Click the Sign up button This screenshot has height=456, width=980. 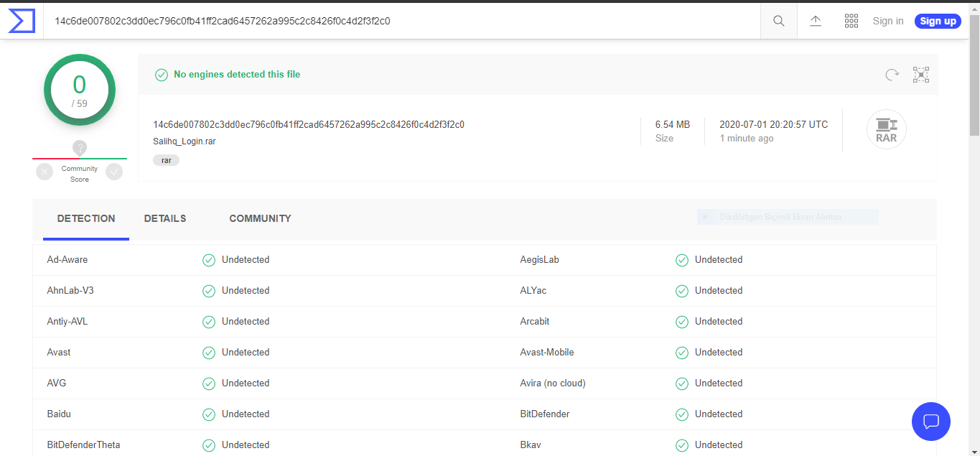pyautogui.click(x=938, y=21)
